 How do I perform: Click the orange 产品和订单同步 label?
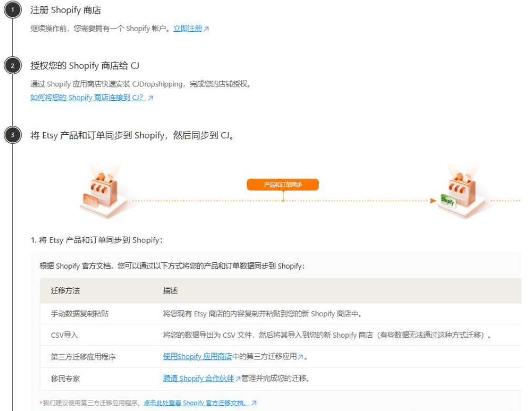point(283,184)
